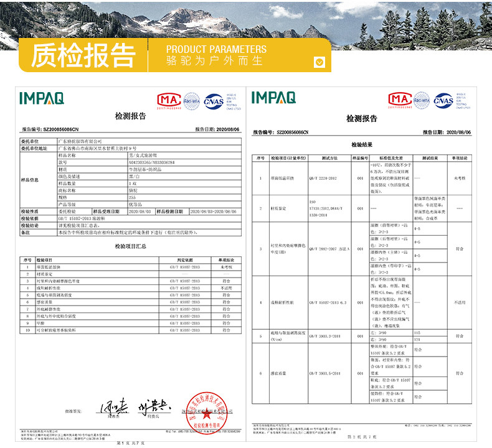Viewport: 492px width, 448px height.
Task: Click the ilac-MRA globe seal on page 1
Action: click(192, 101)
